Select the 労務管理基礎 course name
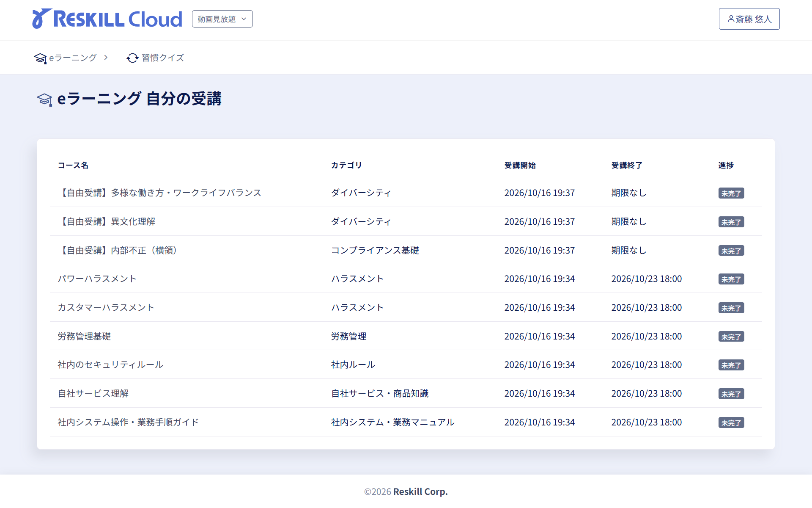 [x=84, y=336]
